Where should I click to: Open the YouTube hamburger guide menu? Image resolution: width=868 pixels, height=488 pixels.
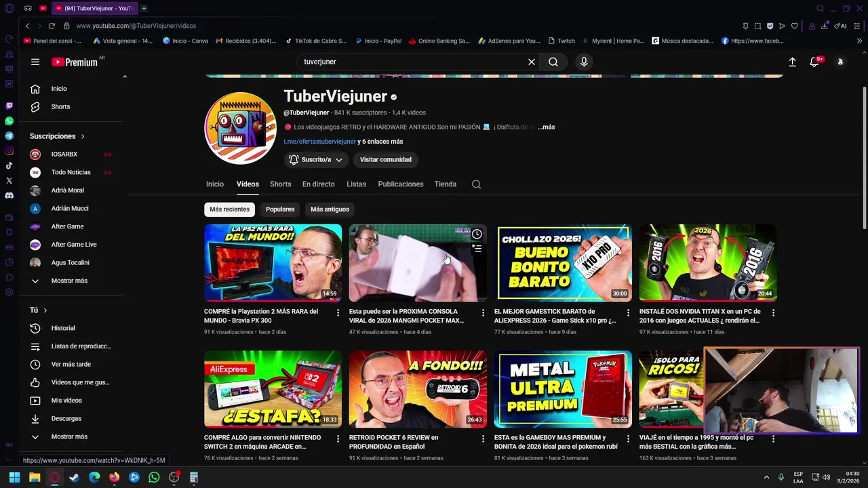pyautogui.click(x=35, y=62)
